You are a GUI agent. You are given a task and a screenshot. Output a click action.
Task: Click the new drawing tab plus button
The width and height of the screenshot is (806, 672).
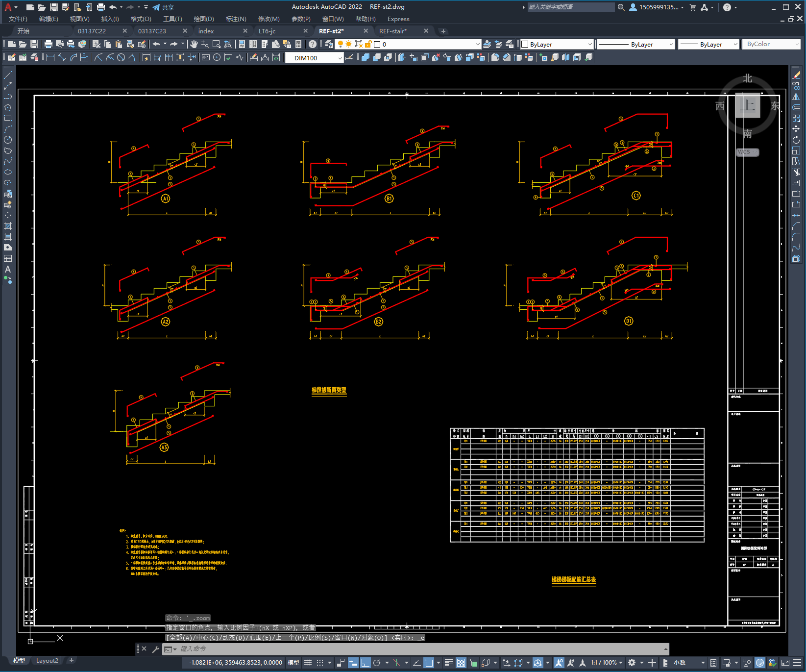coord(443,31)
